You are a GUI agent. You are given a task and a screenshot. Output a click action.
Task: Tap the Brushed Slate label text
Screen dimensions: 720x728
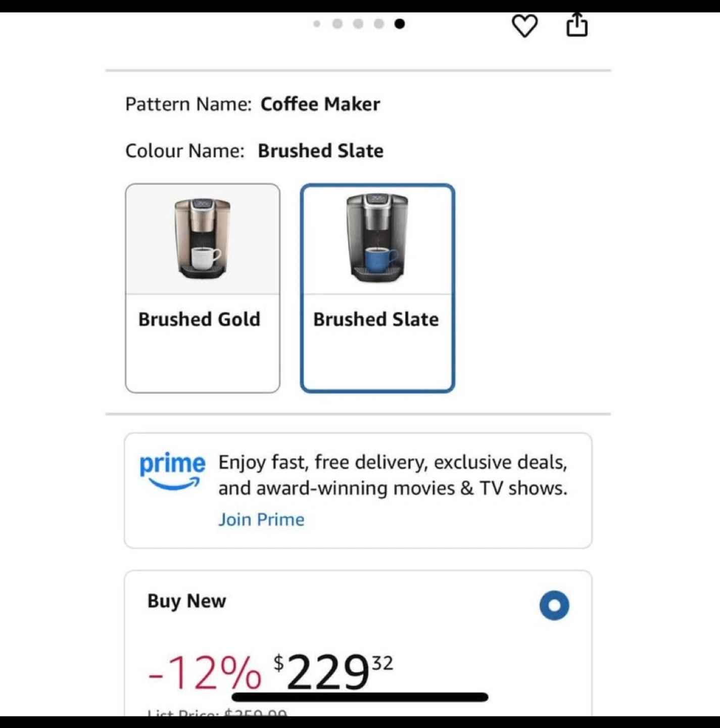pos(376,320)
